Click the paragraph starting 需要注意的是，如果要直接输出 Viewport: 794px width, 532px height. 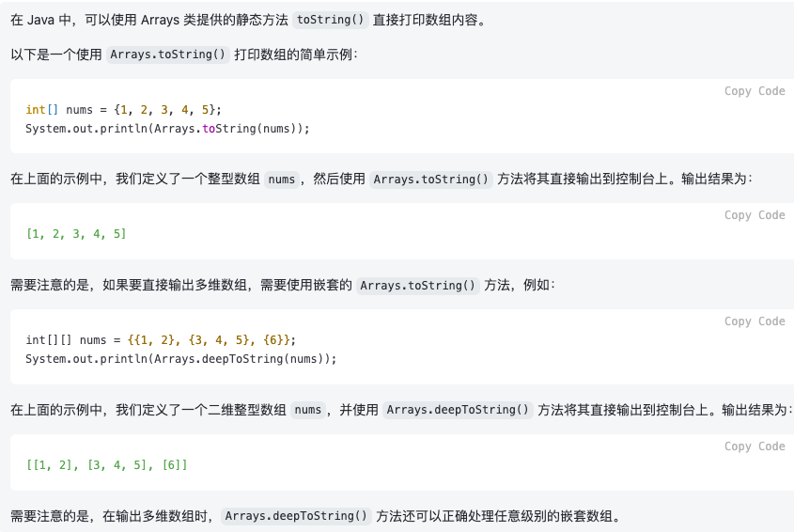pyautogui.click(x=283, y=286)
